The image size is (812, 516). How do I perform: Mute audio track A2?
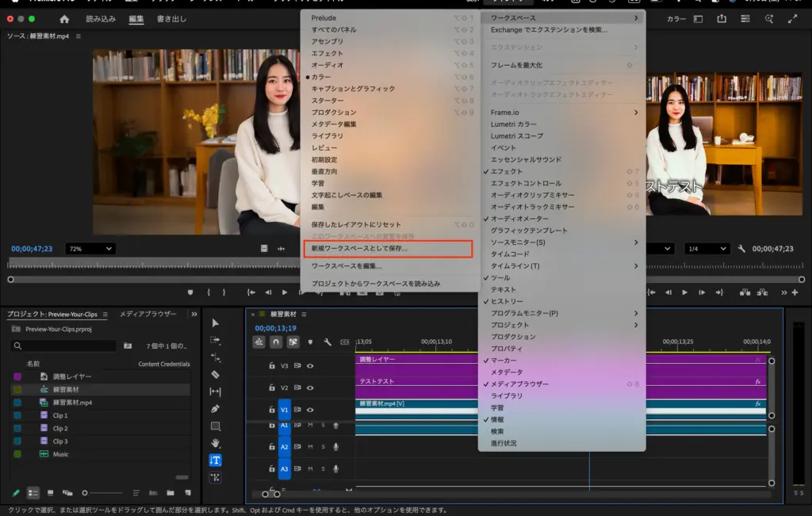(x=310, y=447)
